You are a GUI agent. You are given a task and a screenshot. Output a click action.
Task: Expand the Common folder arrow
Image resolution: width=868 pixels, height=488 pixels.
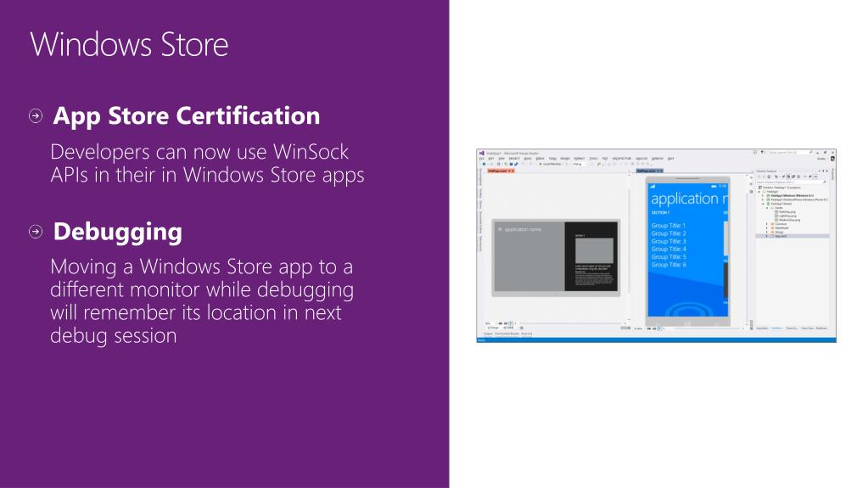coord(767,224)
